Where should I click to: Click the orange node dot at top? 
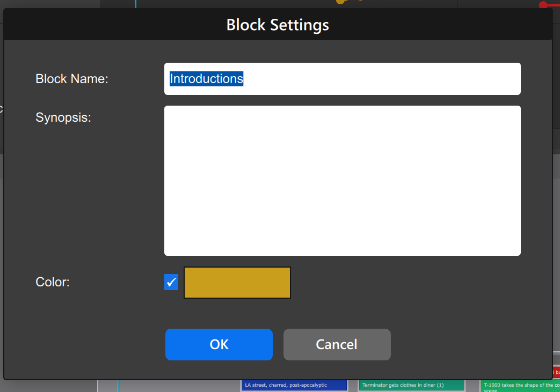[340, 2]
